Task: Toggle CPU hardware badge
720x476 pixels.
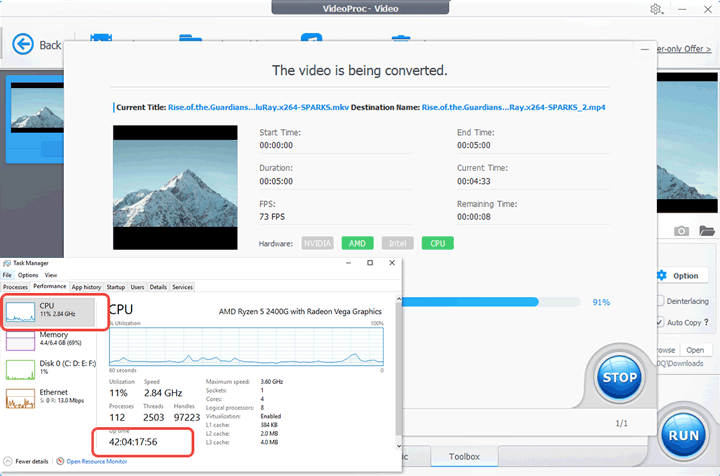Action: point(438,243)
